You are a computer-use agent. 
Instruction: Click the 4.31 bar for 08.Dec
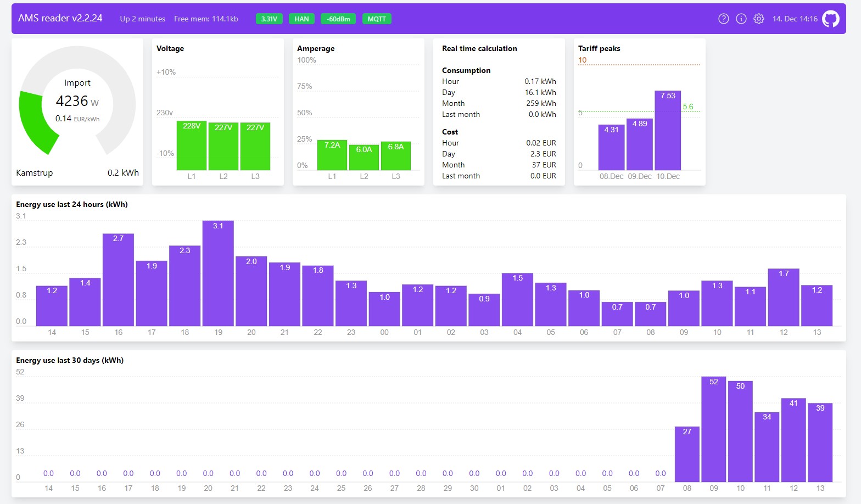tap(612, 147)
